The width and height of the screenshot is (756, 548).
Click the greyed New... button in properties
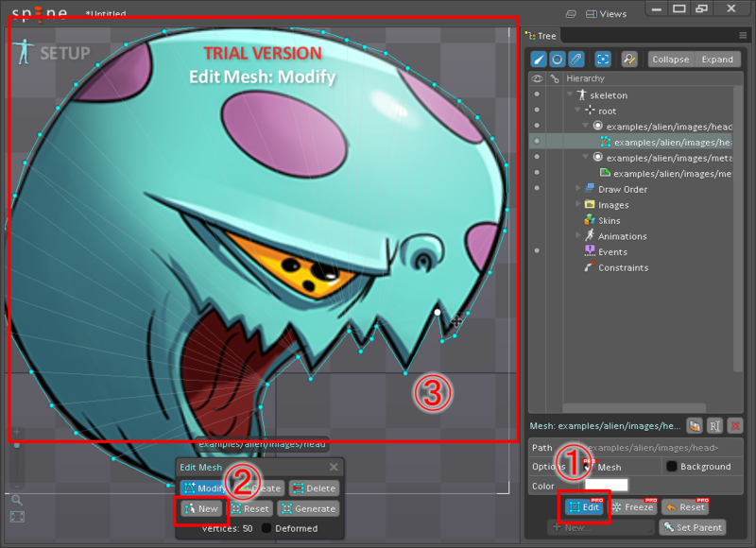pos(601,527)
